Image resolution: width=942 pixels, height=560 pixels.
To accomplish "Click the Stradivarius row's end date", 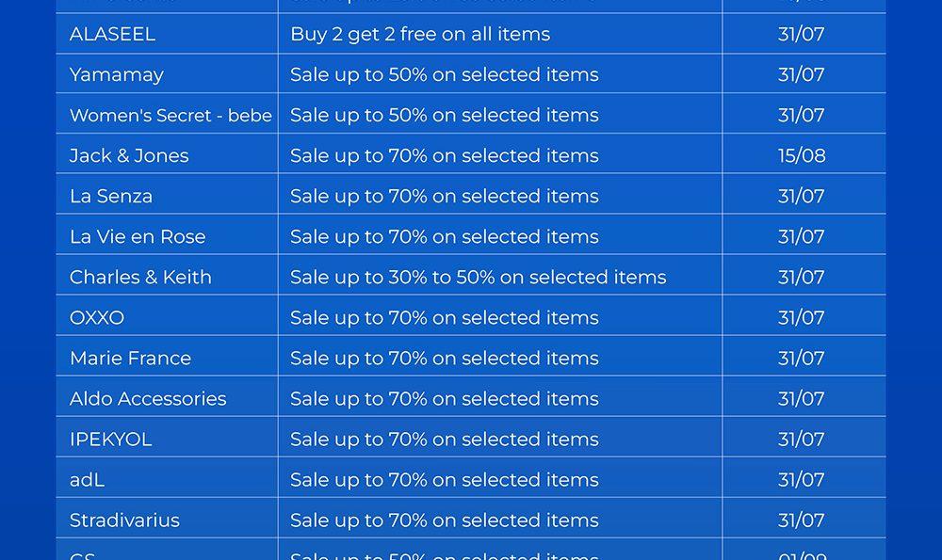I will click(x=802, y=520).
